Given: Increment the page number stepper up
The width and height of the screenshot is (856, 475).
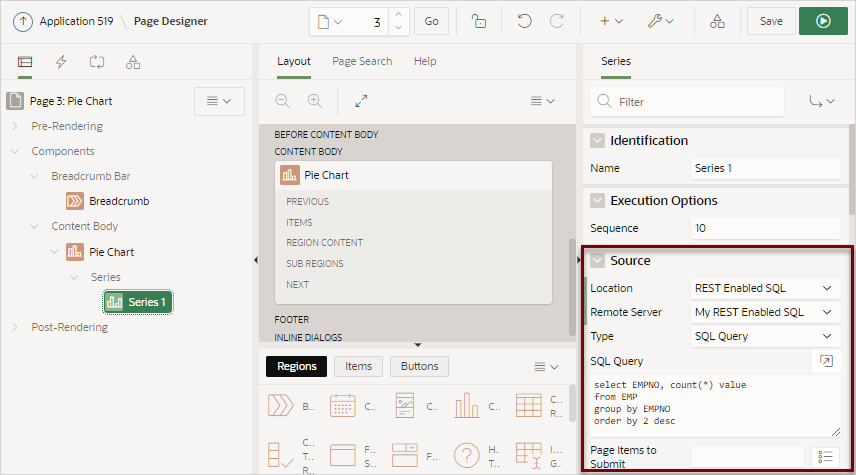Looking at the screenshot, I should click(x=399, y=15).
